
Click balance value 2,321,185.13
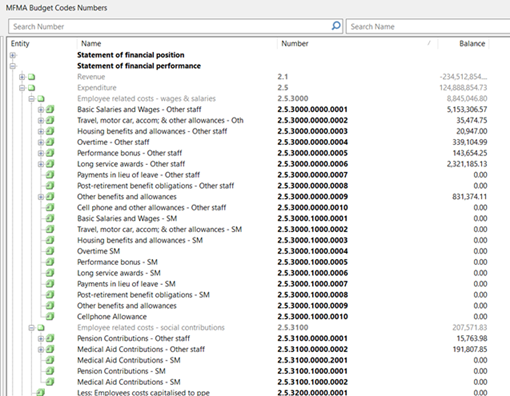pyautogui.click(x=467, y=164)
